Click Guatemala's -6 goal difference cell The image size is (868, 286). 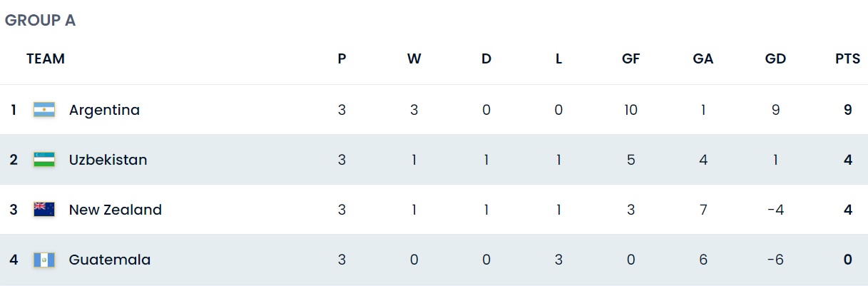pos(775,260)
